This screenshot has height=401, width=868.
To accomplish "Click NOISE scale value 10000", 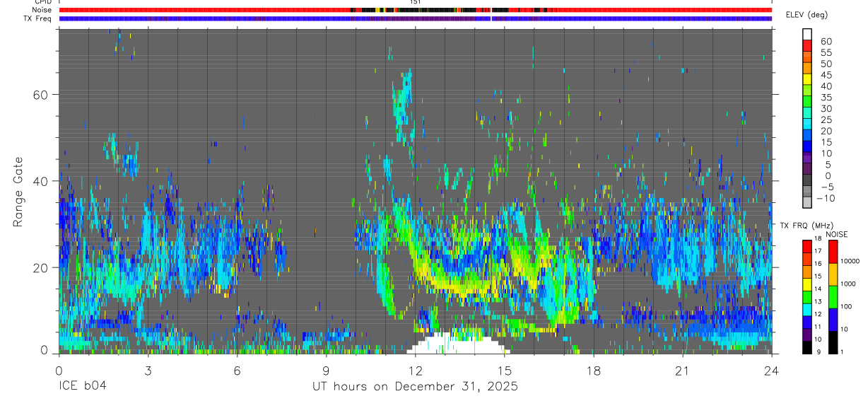I will (850, 261).
